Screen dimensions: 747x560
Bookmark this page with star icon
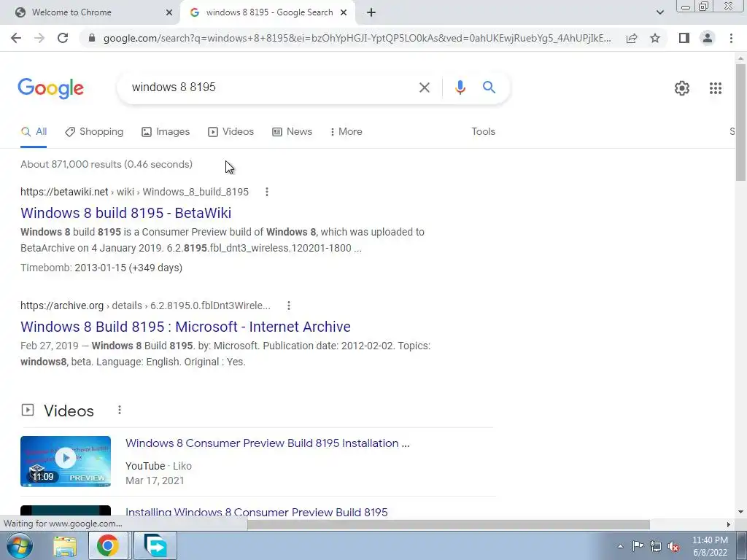pos(655,38)
